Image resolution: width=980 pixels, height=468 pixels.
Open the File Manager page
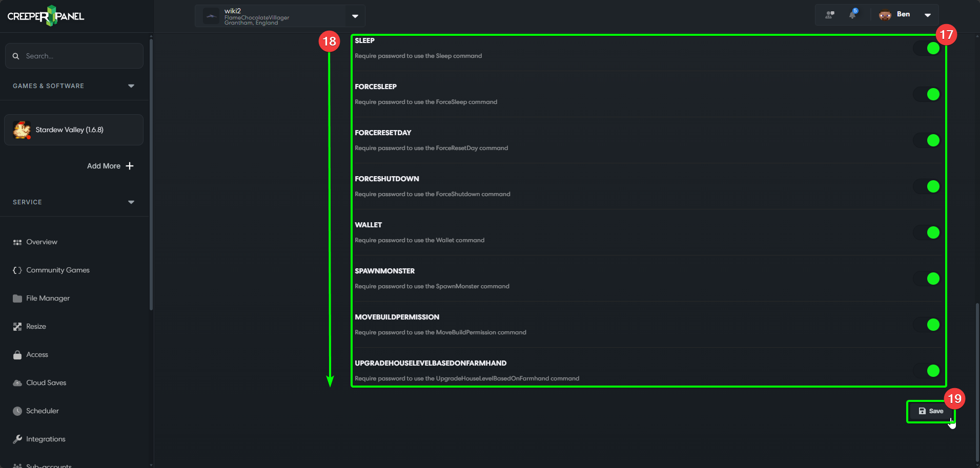coord(48,299)
